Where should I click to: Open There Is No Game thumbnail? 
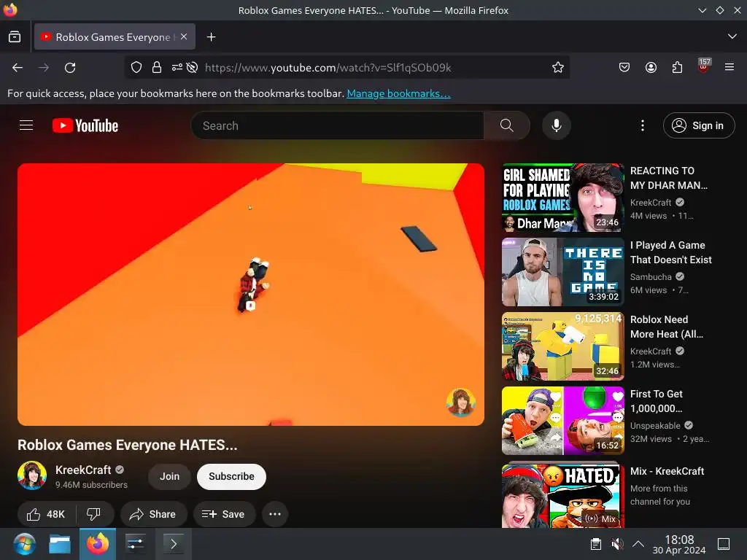click(562, 272)
